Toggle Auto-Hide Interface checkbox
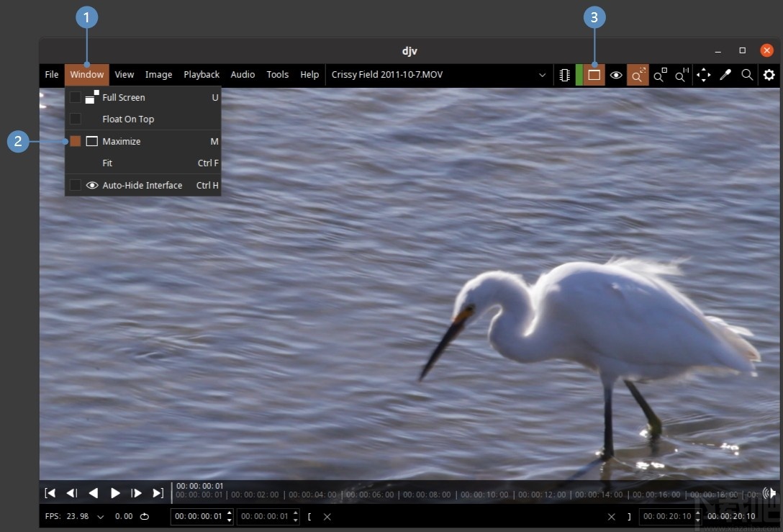The image size is (783, 532). (x=76, y=185)
